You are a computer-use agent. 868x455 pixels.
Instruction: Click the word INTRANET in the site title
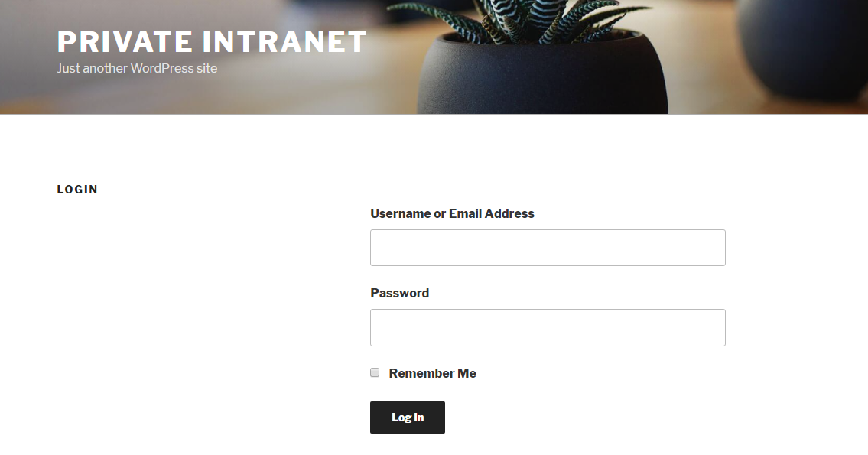click(284, 42)
